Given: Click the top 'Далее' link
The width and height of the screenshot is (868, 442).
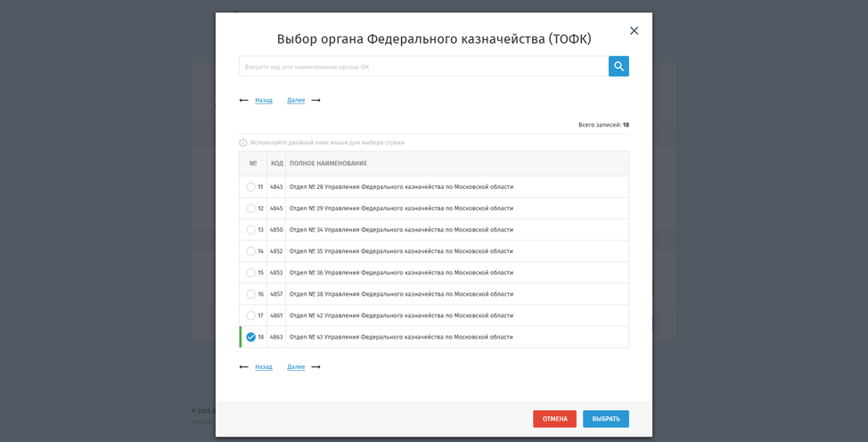Looking at the screenshot, I should coord(296,101).
